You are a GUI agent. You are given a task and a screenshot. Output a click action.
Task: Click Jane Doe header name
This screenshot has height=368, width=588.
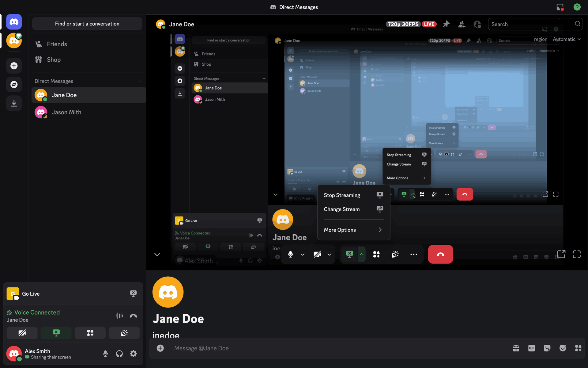pos(182,24)
